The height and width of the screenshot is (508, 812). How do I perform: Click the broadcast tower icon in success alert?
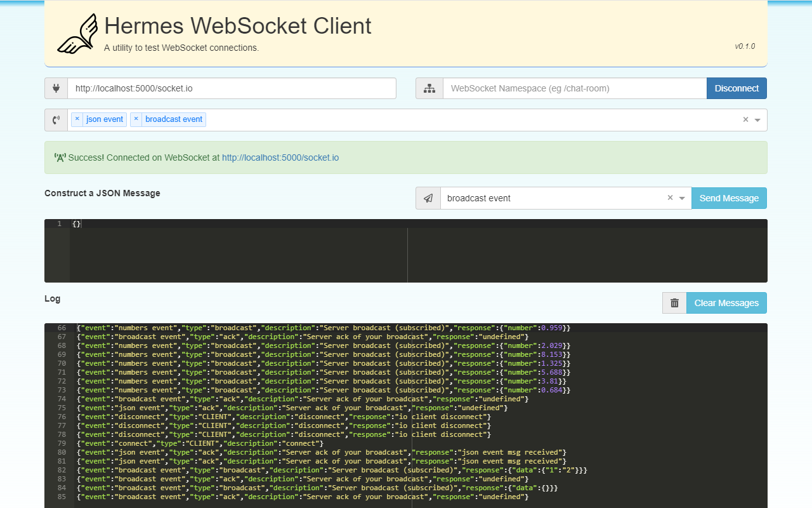[60, 157]
